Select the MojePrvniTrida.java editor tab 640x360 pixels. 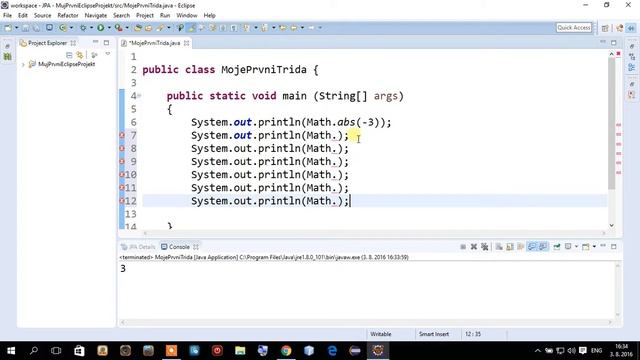coord(155,43)
